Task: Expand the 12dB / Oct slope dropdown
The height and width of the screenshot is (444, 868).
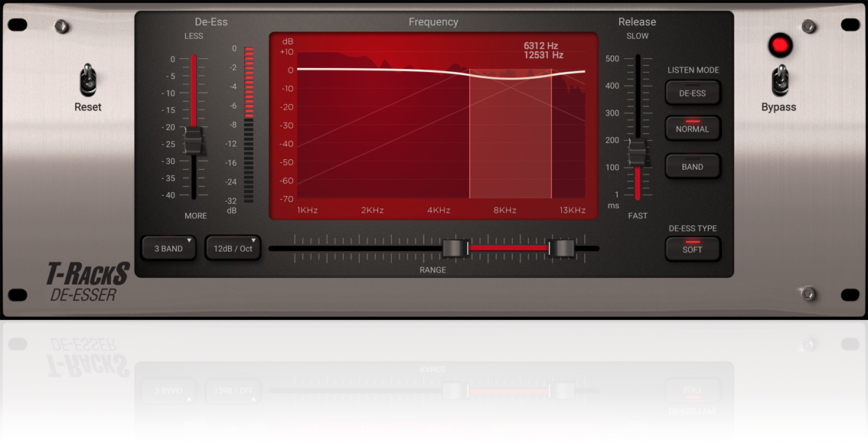Action: pyautogui.click(x=233, y=249)
